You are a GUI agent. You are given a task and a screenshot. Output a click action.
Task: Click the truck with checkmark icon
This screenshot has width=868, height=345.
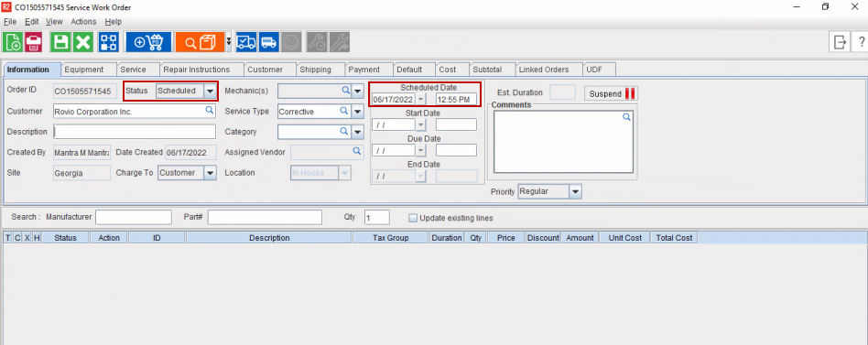pos(245,42)
